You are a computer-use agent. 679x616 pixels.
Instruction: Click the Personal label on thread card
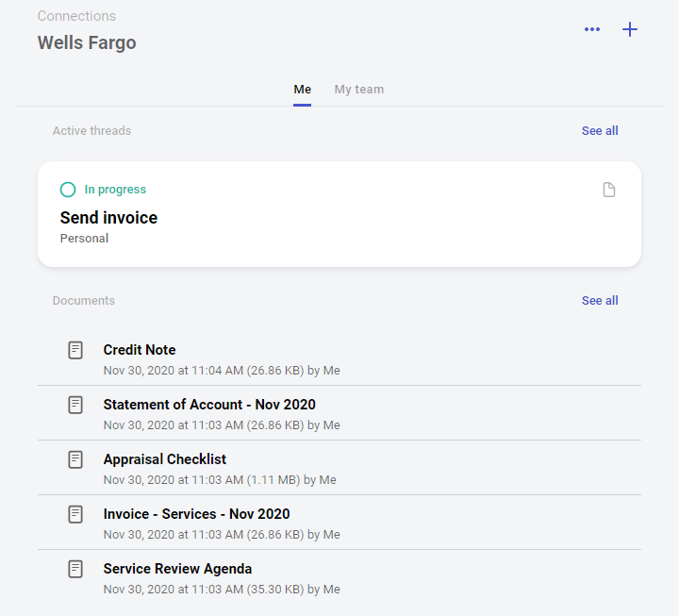tap(84, 239)
